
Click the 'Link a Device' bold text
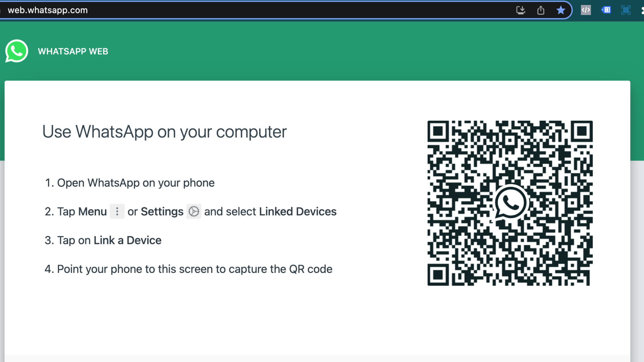[127, 240]
